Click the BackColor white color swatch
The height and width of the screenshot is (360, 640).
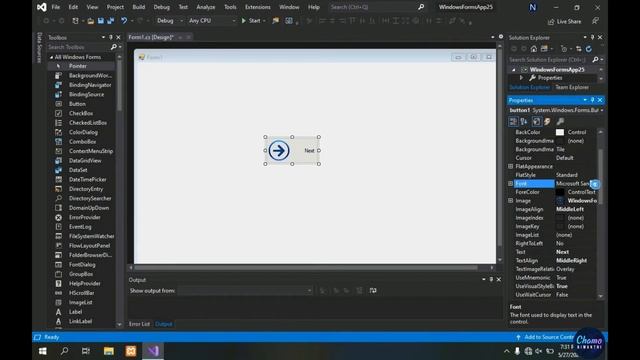[560, 132]
